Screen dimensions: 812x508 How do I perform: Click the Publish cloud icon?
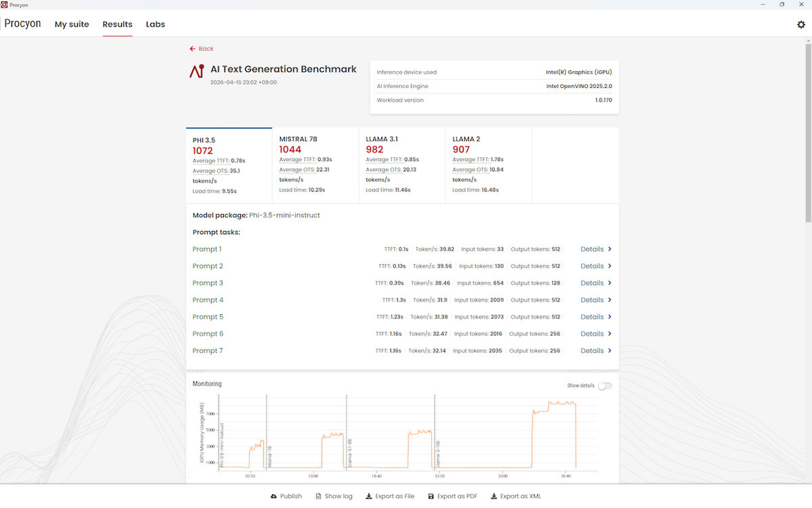click(273, 496)
